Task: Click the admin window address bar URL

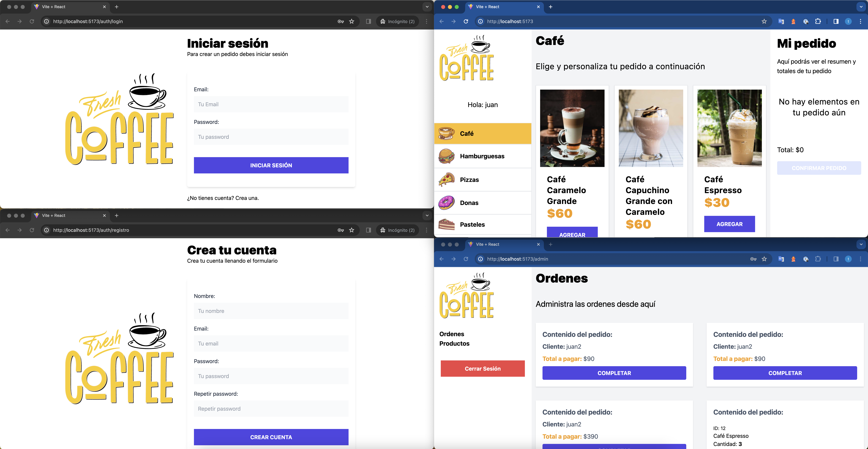Action: point(518,259)
